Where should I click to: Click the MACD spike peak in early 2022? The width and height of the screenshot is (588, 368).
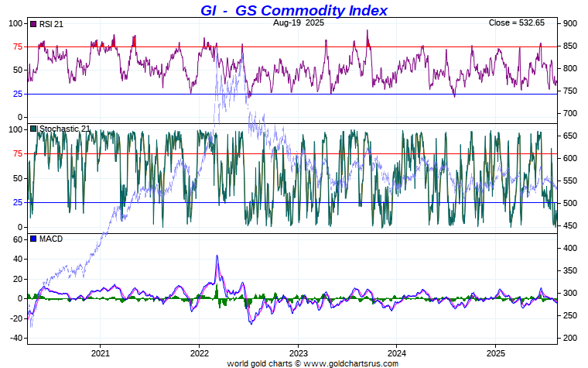[x=217, y=256]
